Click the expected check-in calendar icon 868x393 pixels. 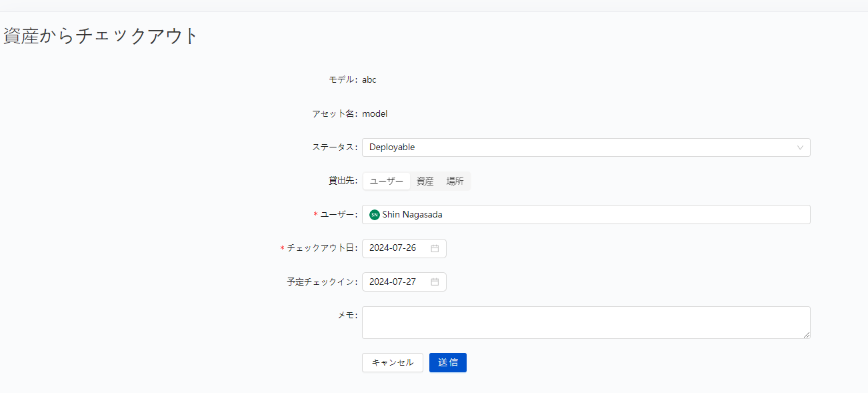[x=435, y=282]
